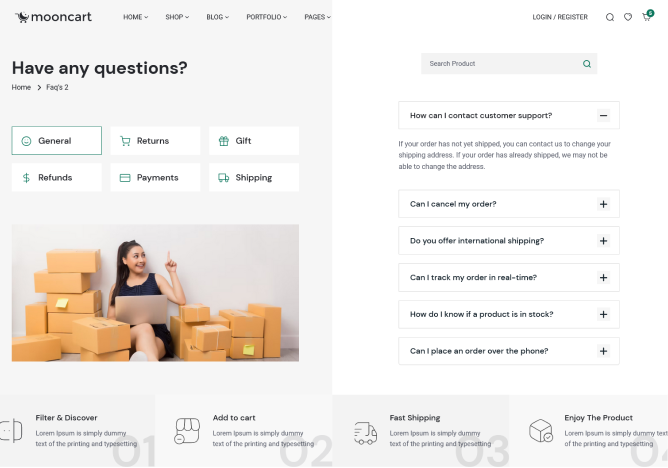Open the Shop dropdown menu
This screenshot has height=468, width=668.
[x=177, y=17]
